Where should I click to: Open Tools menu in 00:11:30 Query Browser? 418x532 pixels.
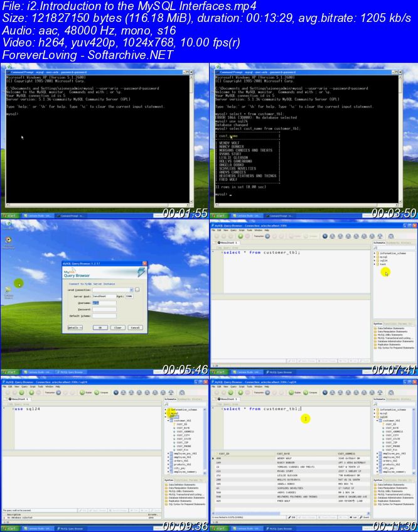[250, 386]
